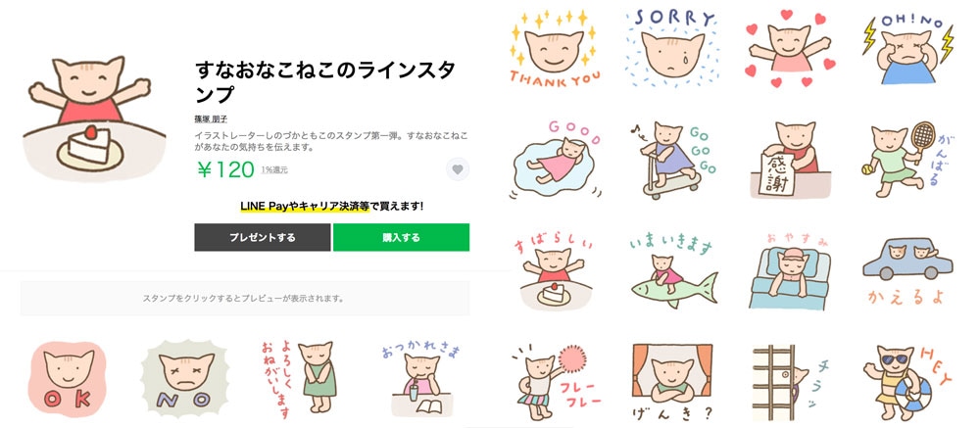Pick the GO GO GO scooter sticker
Viewport: 980px width, 428px height.
(x=672, y=159)
